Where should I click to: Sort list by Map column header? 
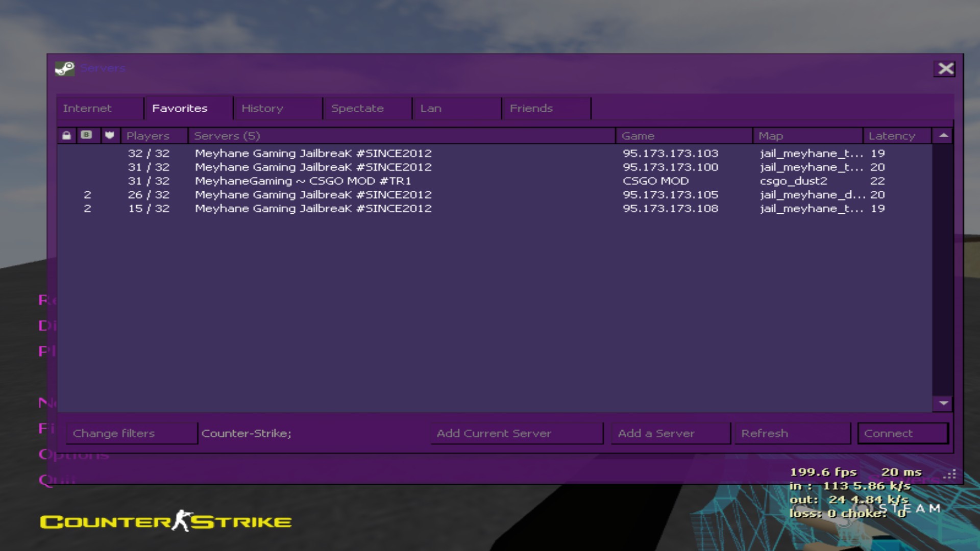[x=808, y=136]
